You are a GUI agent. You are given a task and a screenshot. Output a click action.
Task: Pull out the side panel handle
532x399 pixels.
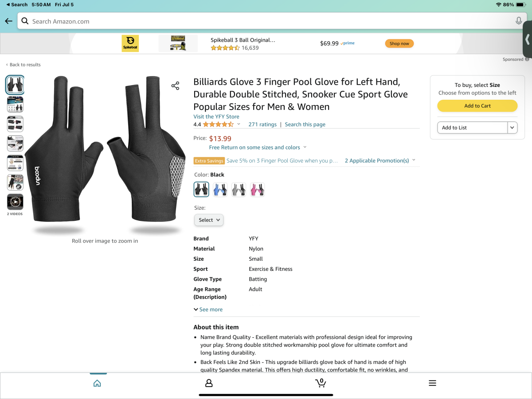click(x=528, y=39)
